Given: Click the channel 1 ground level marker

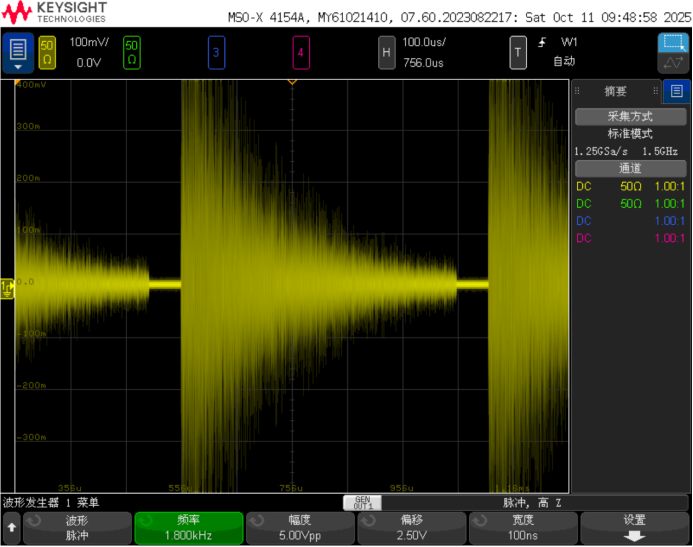Looking at the screenshot, I should point(8,288).
